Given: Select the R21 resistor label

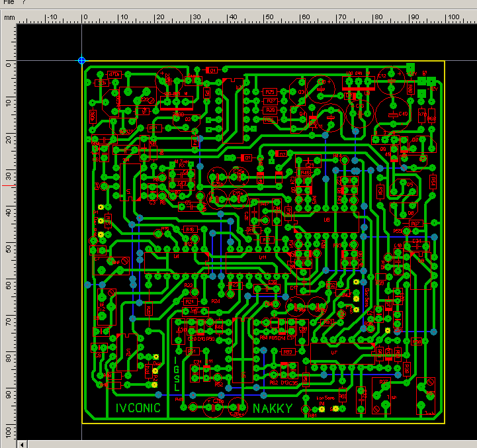Looking at the screenshot, I should tap(190, 302).
